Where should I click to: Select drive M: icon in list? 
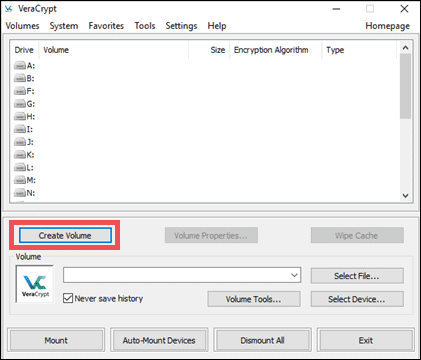tap(20, 180)
